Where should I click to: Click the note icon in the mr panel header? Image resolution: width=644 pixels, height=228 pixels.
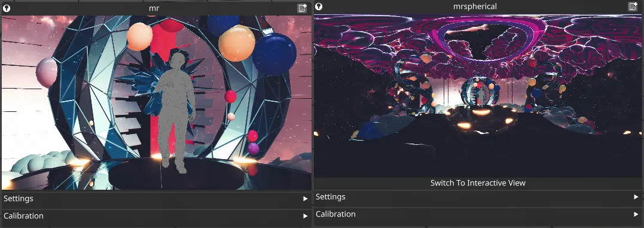[303, 8]
